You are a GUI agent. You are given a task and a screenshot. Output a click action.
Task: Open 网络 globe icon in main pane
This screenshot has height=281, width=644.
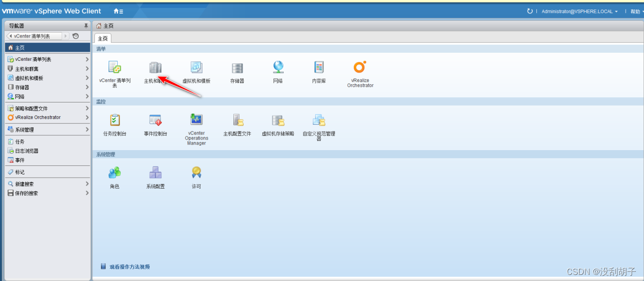tap(278, 67)
